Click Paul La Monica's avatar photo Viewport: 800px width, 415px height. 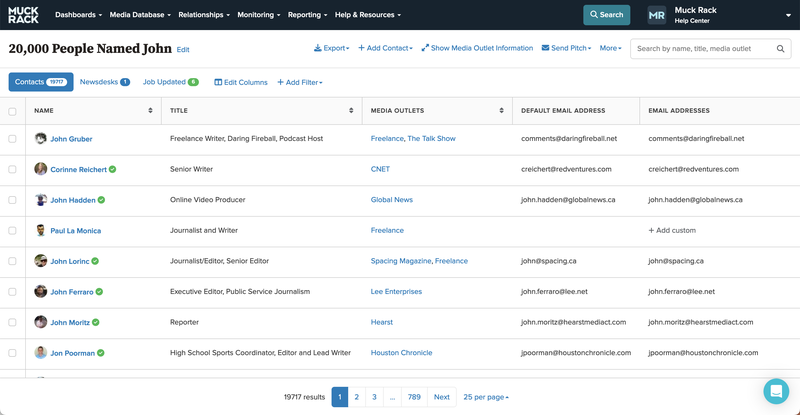coord(40,230)
